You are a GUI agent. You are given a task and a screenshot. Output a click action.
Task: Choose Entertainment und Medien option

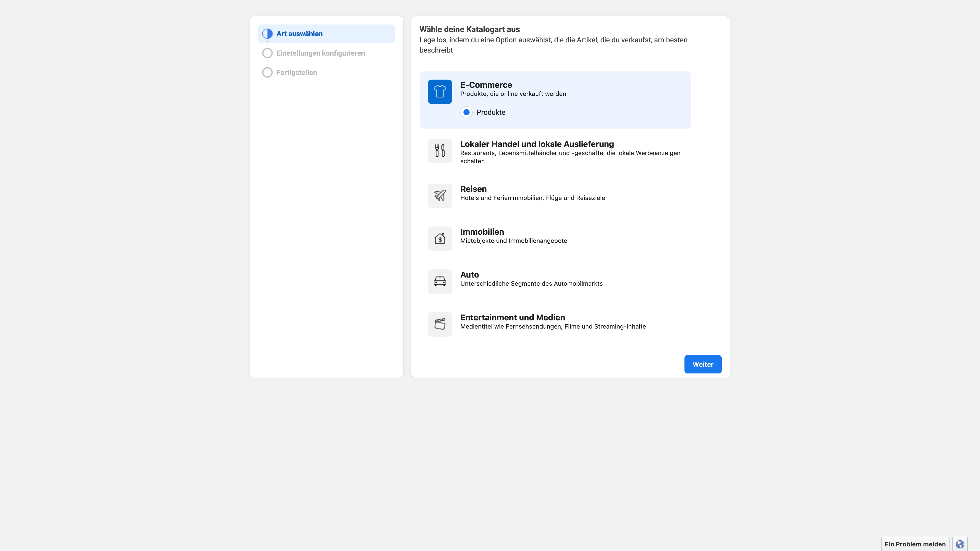512,318
